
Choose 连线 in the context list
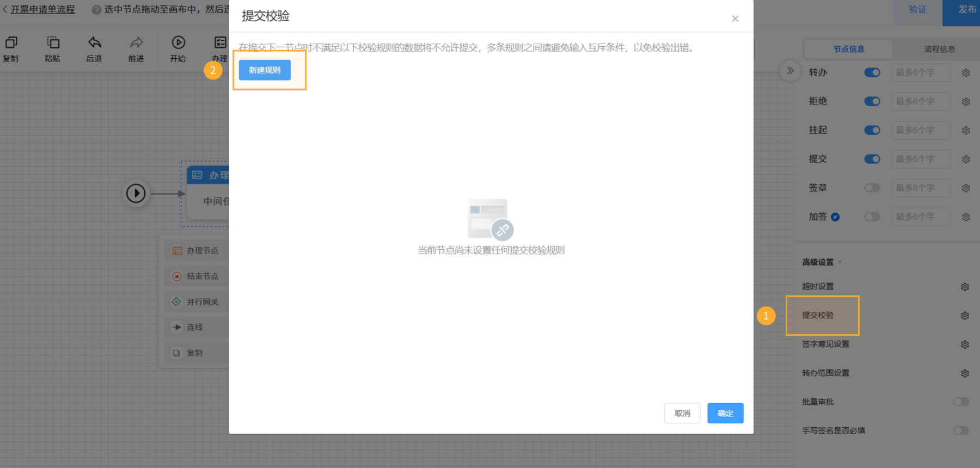point(196,327)
